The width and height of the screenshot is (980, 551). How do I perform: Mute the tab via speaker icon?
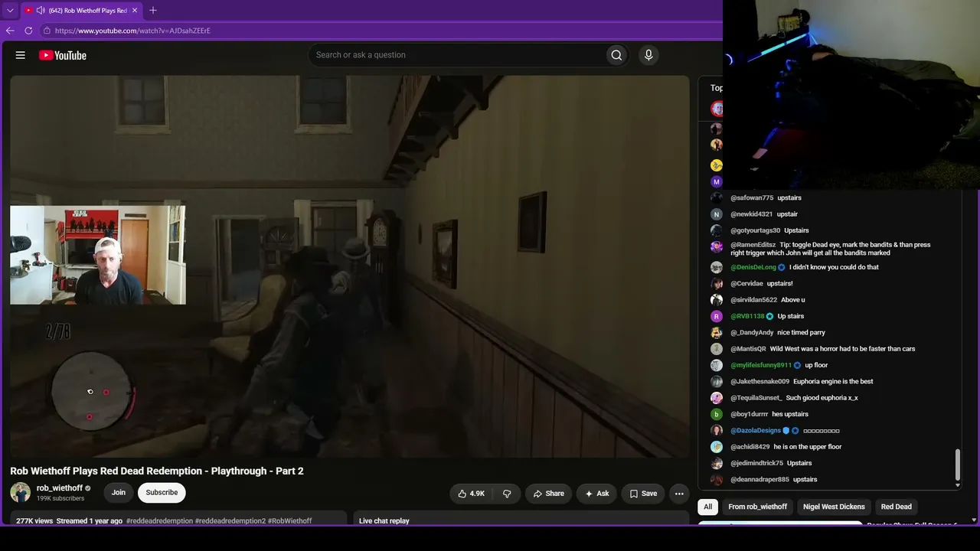click(x=41, y=11)
